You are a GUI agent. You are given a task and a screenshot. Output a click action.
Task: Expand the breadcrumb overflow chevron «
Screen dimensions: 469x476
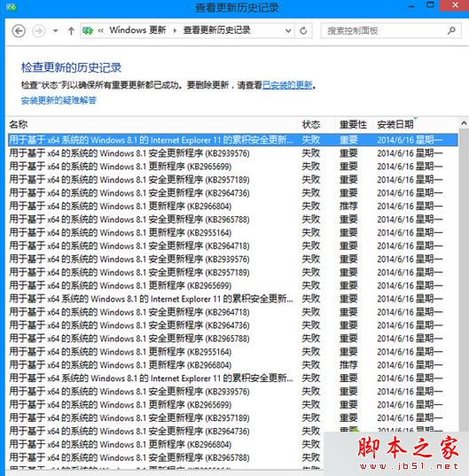click(101, 31)
